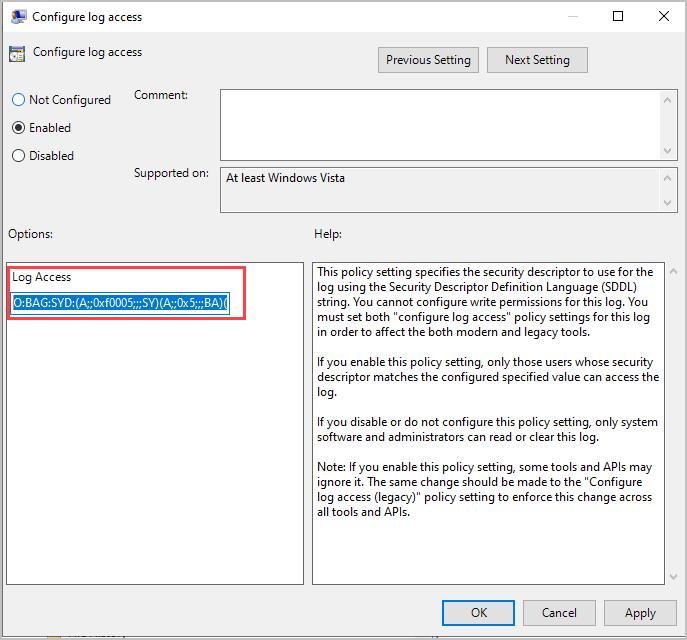
Task: Click the Supported on scroll down arrow
Action: coord(668,203)
